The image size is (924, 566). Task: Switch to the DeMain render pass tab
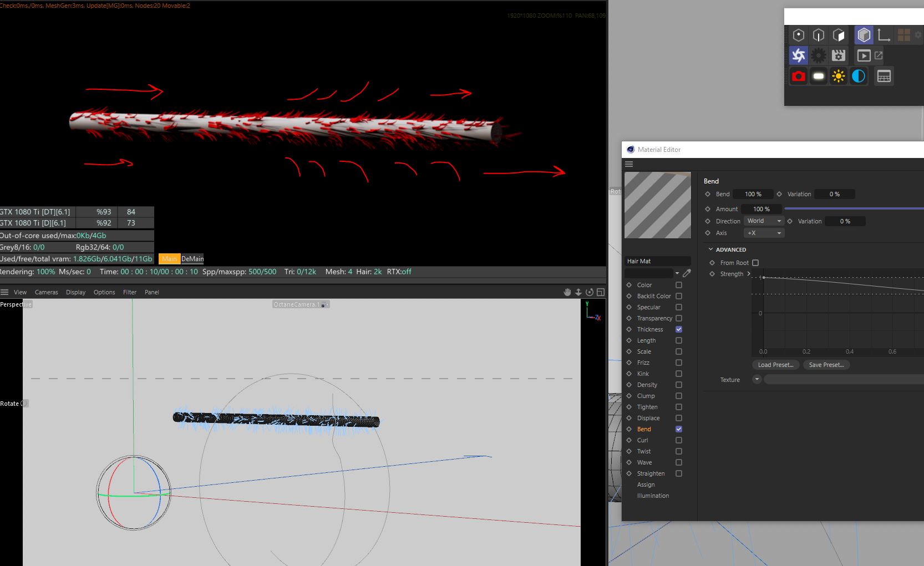tap(192, 259)
